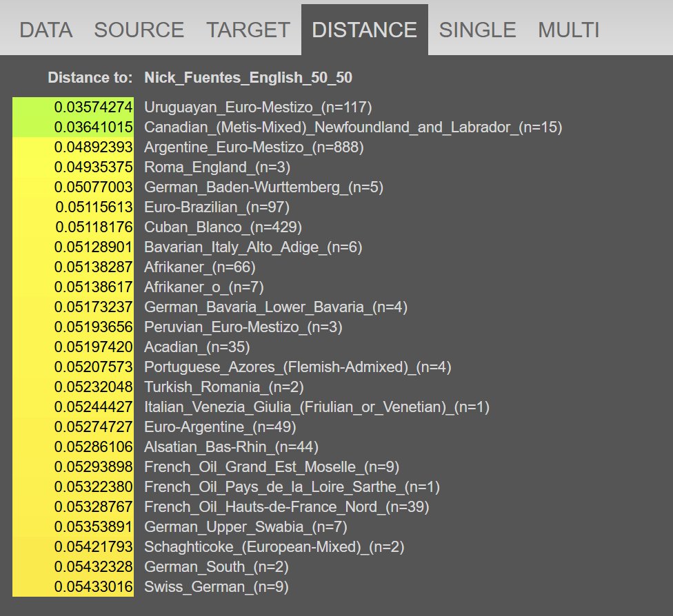The image size is (673, 616).
Task: Select the Portuguese_Azores Flemish-Admixed row
Action: click(298, 367)
